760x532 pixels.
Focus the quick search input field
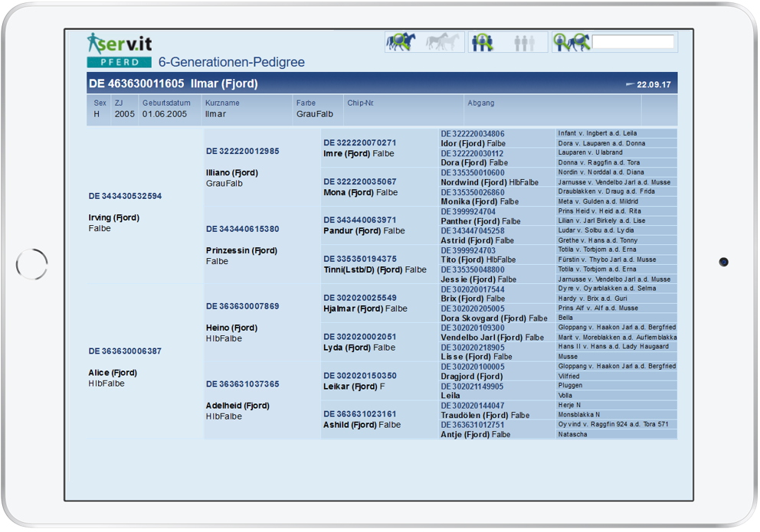pyautogui.click(x=633, y=41)
